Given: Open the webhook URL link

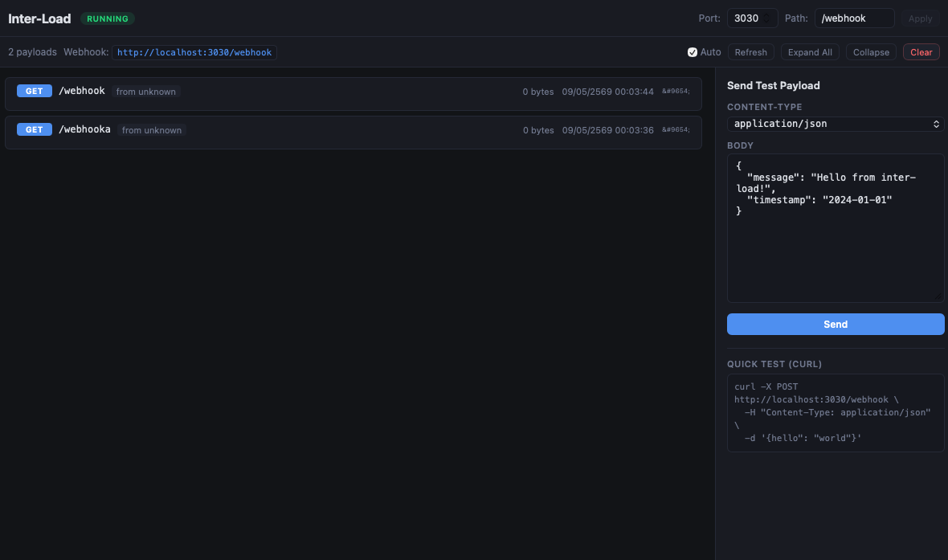Looking at the screenshot, I should pyautogui.click(x=194, y=52).
